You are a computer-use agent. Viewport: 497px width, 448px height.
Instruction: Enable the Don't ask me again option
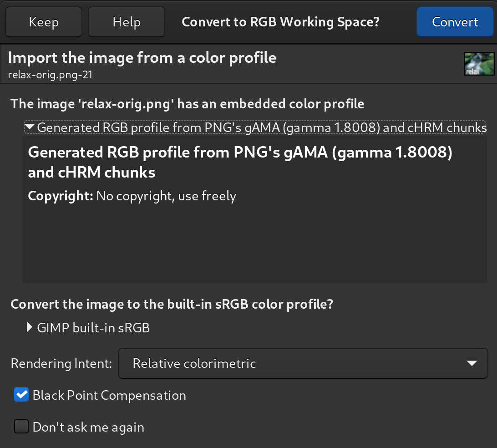pyautogui.click(x=21, y=426)
